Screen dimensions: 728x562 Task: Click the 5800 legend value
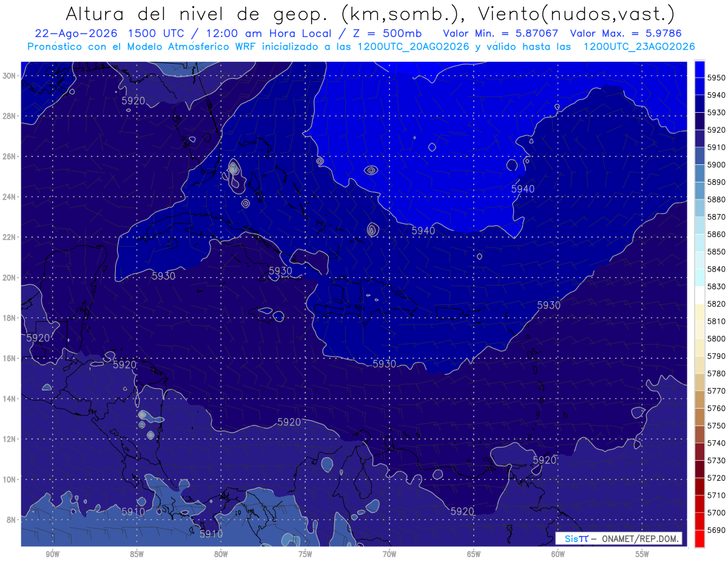click(716, 338)
